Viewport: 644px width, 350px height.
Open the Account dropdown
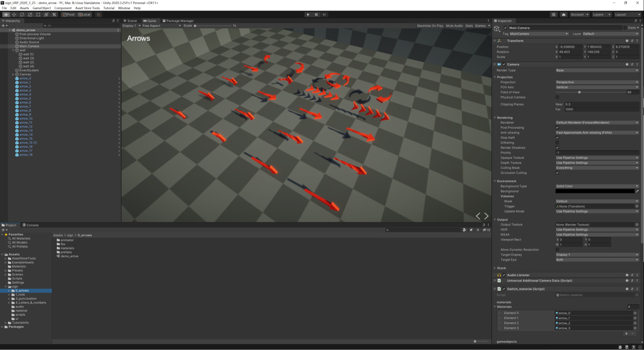pyautogui.click(x=579, y=14)
